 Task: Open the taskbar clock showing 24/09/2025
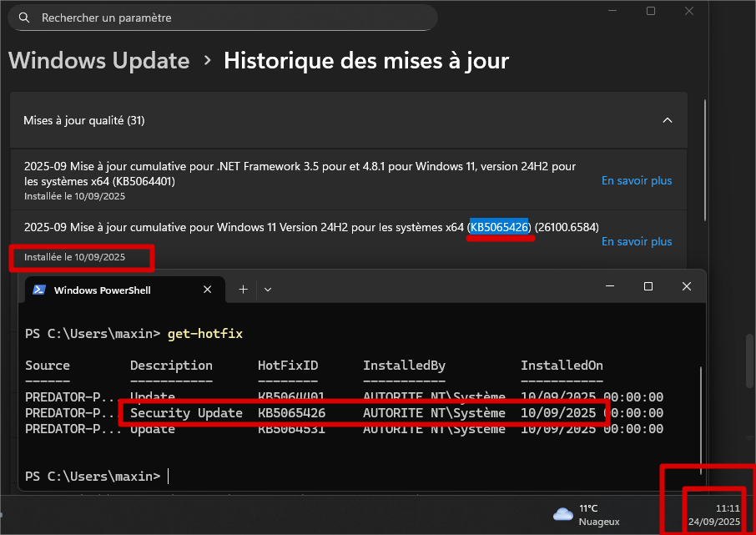tap(713, 515)
